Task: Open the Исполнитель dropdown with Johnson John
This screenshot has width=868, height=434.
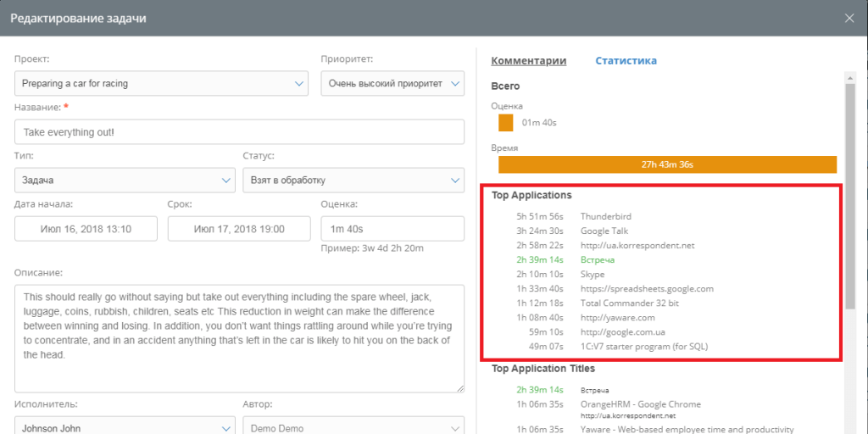Action: click(x=125, y=428)
